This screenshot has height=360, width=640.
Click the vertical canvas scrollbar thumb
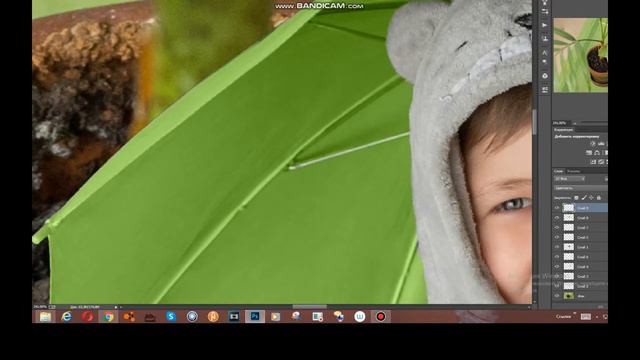(x=534, y=122)
